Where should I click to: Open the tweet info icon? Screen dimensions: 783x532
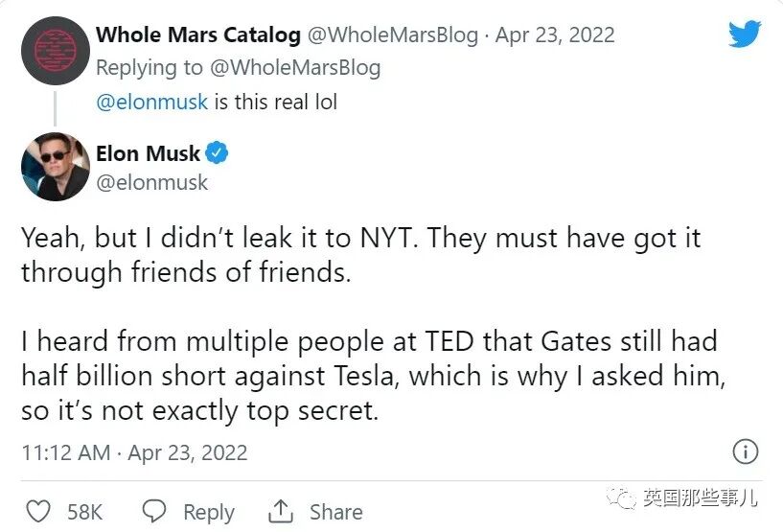click(x=745, y=451)
